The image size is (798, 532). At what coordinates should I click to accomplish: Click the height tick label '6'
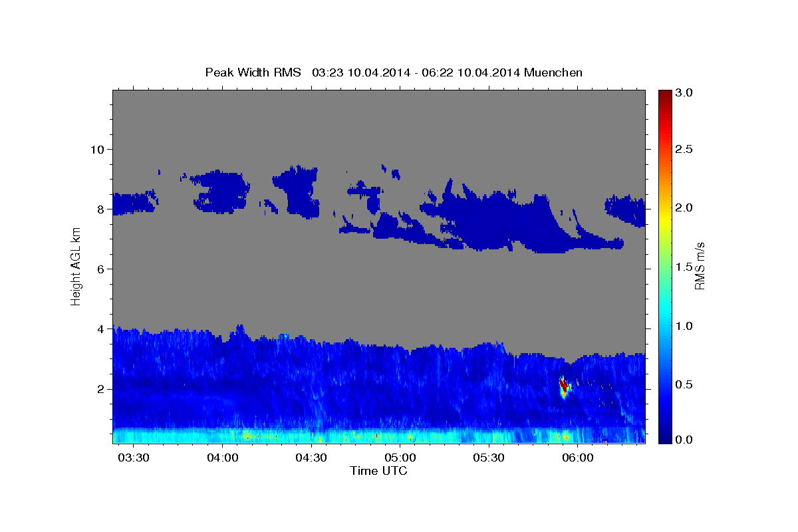pos(100,269)
